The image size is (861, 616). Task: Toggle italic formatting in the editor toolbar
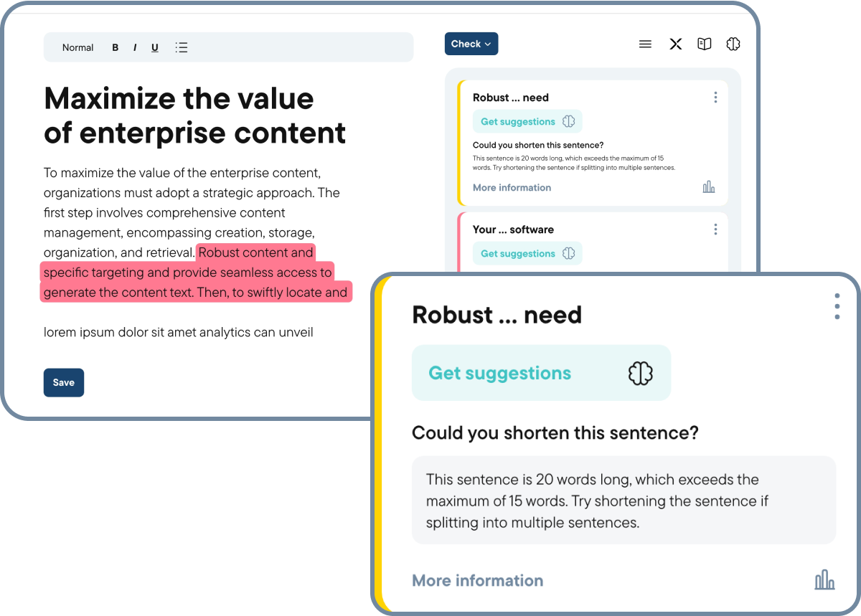click(x=135, y=47)
